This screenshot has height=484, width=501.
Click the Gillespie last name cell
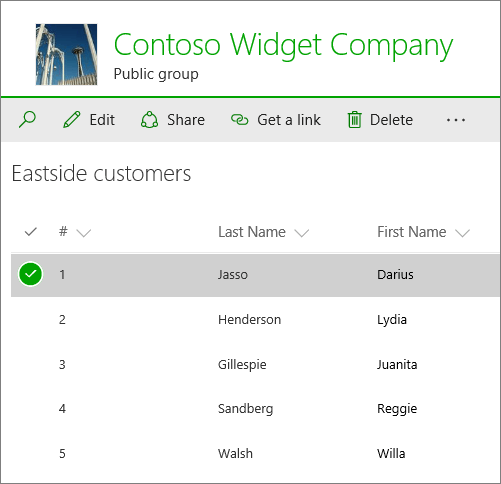(x=242, y=365)
